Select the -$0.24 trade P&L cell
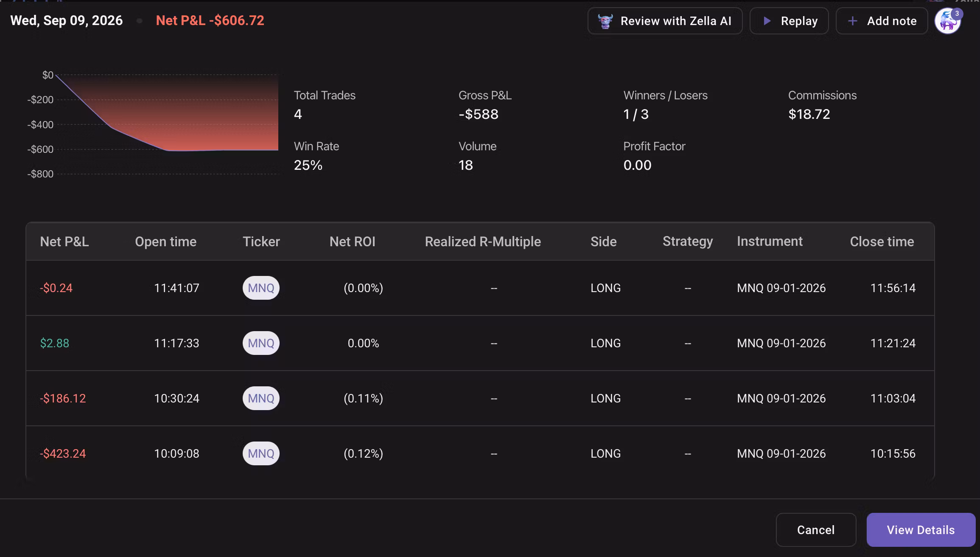Viewport: 980px width, 557px height. tap(56, 288)
